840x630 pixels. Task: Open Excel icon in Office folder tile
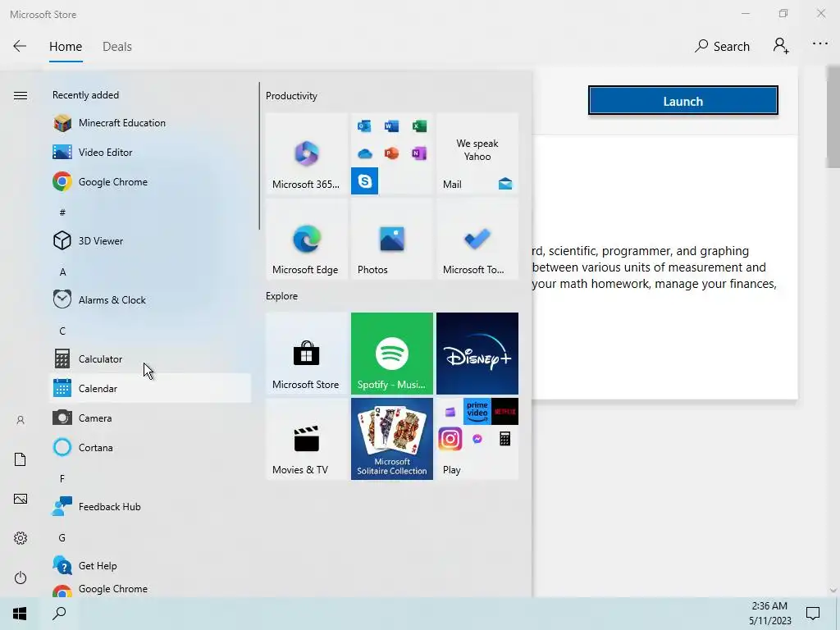click(419, 126)
